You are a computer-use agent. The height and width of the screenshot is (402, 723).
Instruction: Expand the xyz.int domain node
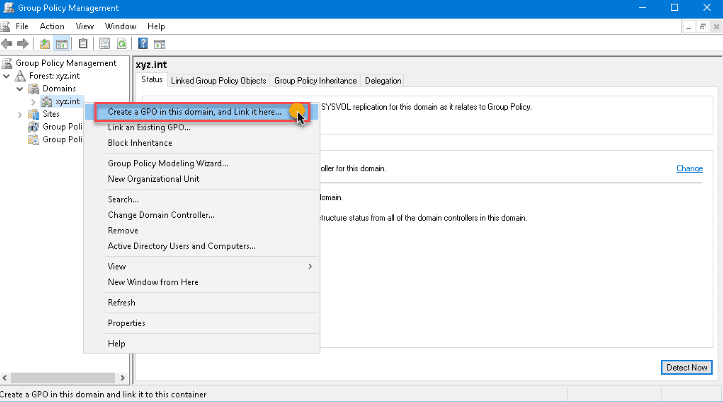(33, 101)
